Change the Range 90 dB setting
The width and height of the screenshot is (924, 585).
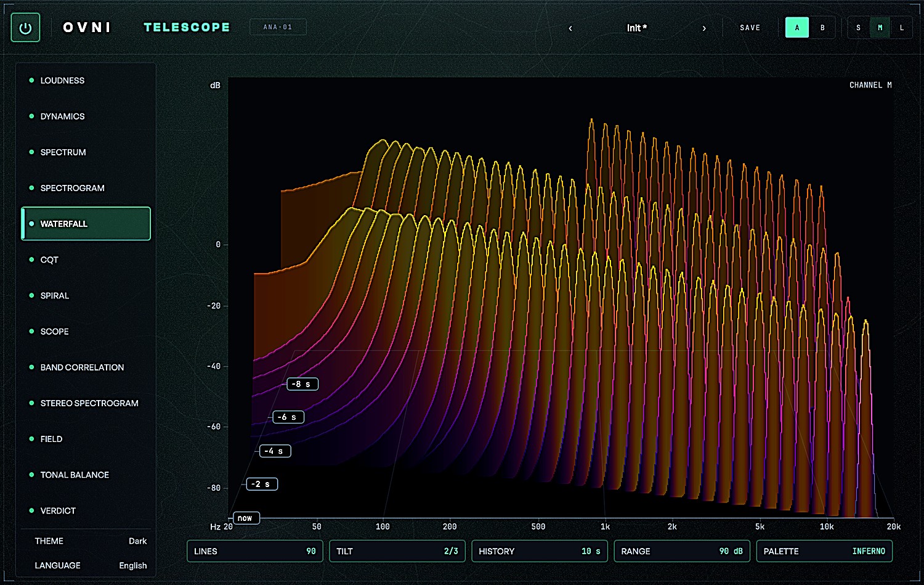click(682, 551)
